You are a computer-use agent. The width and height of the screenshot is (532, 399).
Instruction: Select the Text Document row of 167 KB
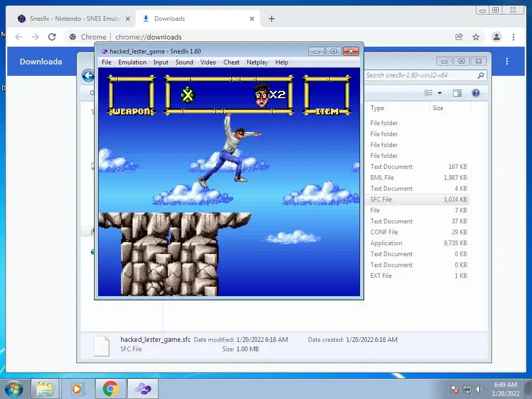(x=417, y=167)
